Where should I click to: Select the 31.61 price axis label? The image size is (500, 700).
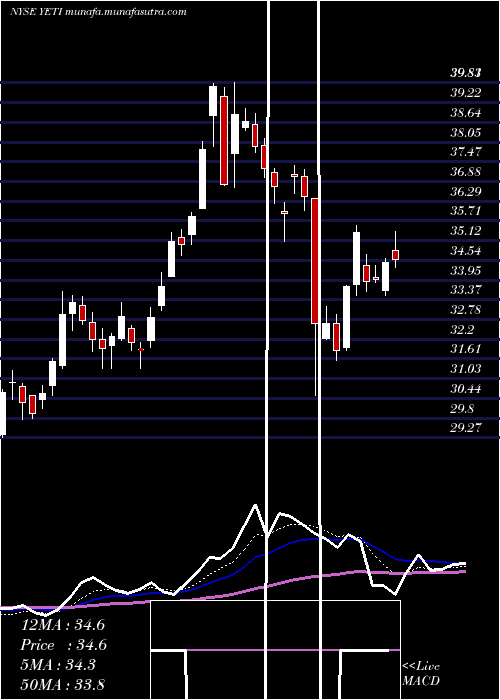[465, 349]
